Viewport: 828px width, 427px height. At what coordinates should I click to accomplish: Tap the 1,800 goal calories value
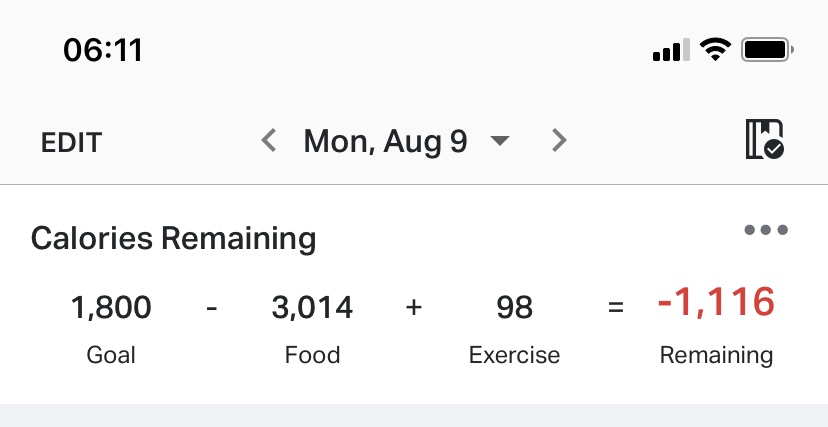click(111, 307)
